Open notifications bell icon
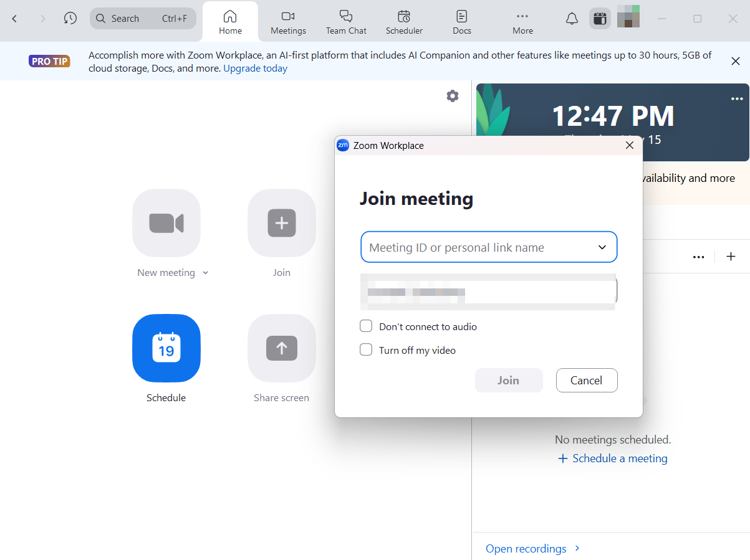750x560 pixels. tap(572, 19)
